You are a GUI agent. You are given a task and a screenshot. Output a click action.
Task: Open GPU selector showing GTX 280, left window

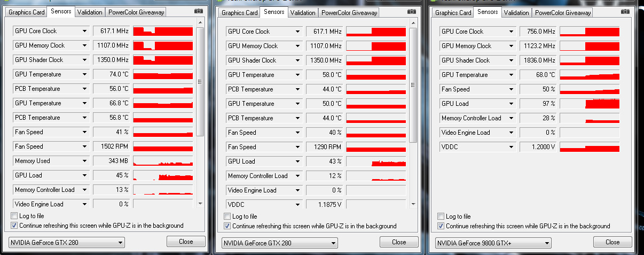tap(67, 243)
